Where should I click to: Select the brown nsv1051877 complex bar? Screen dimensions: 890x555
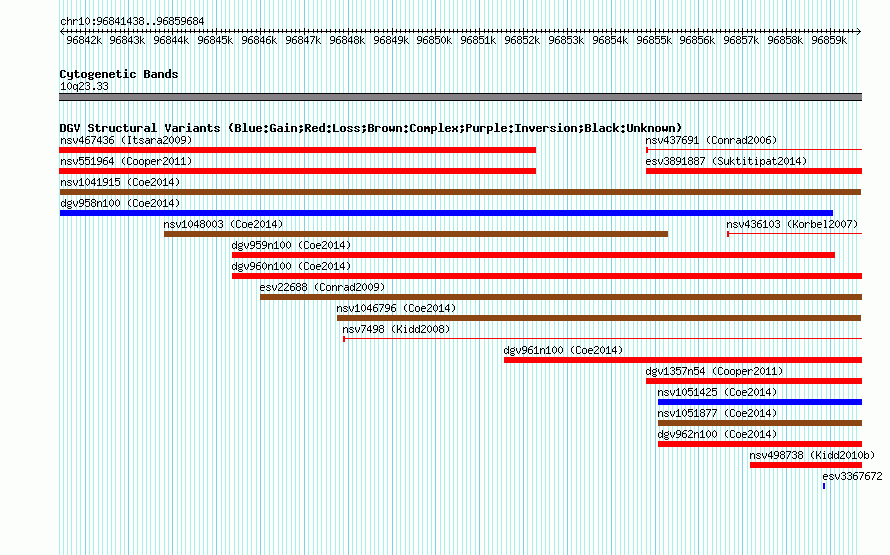[760, 423]
